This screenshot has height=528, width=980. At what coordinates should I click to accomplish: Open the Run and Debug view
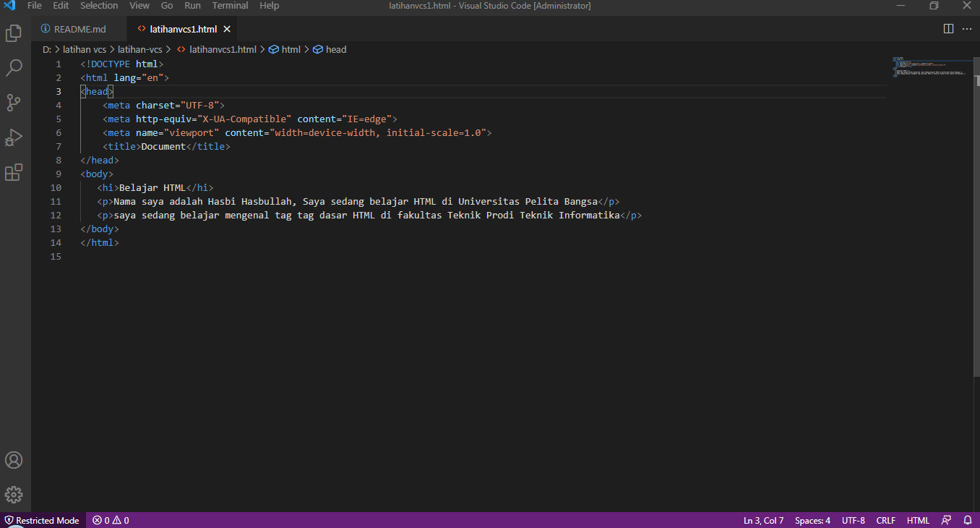(x=14, y=137)
